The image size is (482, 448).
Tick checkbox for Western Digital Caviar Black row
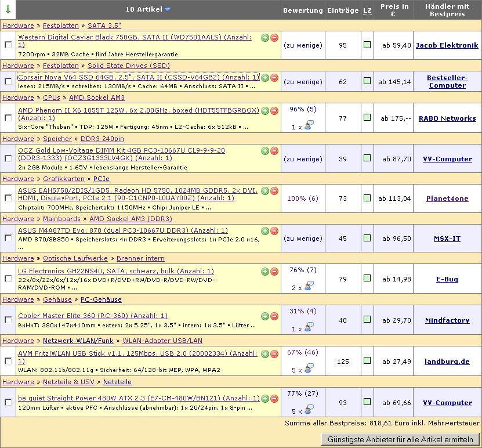tap(8, 45)
